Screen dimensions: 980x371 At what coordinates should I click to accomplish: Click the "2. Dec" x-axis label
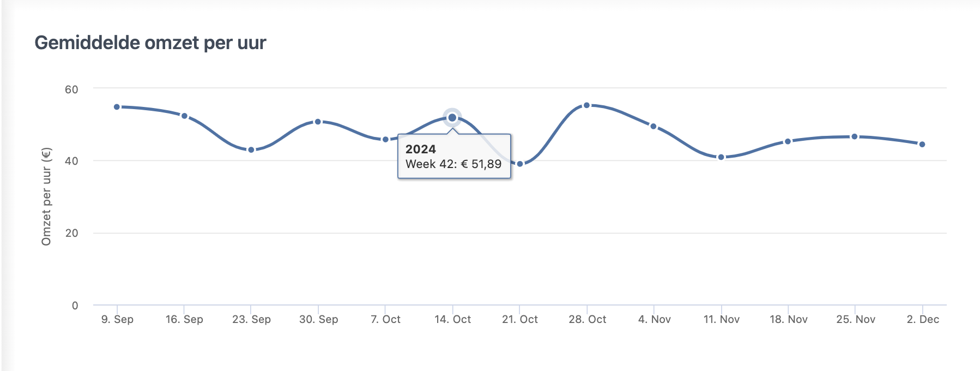[923, 319]
